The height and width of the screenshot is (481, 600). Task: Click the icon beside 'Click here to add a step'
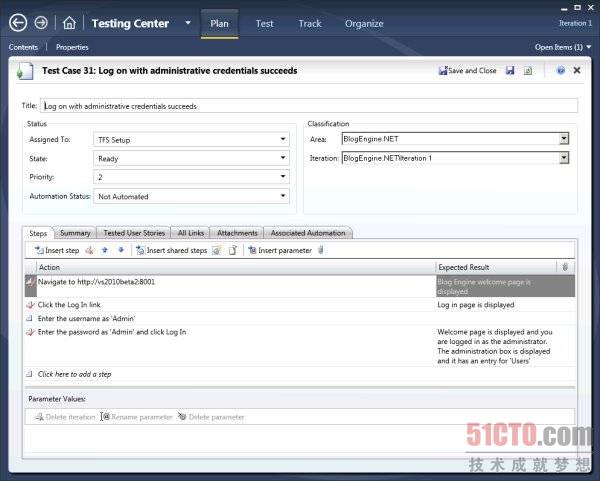point(29,374)
